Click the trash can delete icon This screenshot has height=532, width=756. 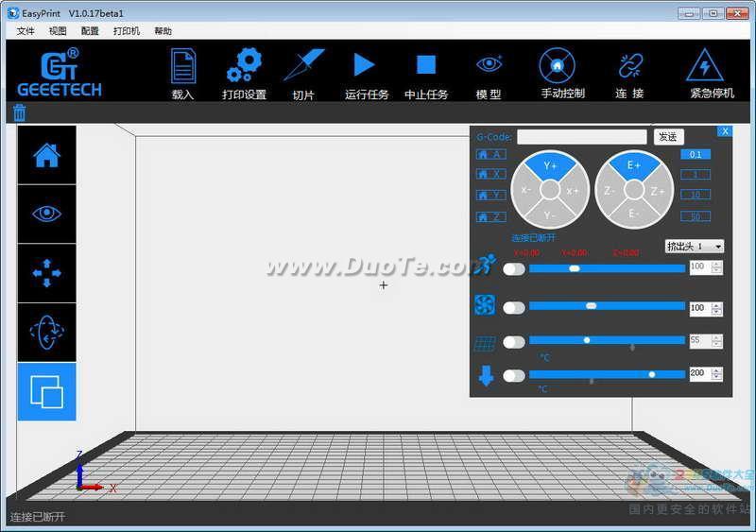click(x=19, y=113)
